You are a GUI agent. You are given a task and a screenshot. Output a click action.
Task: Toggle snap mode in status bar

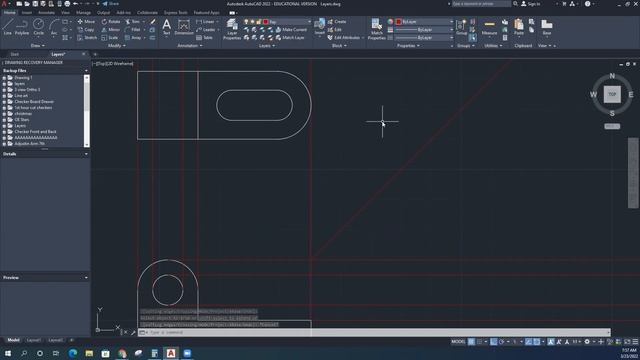click(480, 342)
